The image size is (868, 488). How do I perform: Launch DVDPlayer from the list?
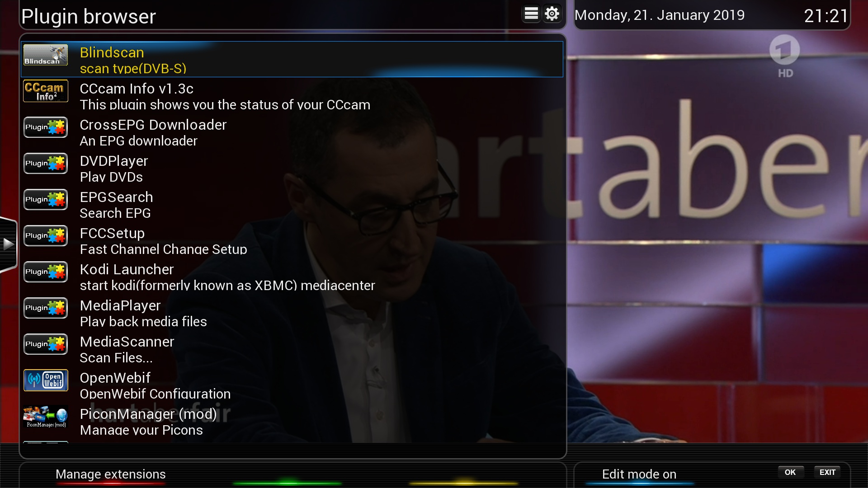(292, 168)
